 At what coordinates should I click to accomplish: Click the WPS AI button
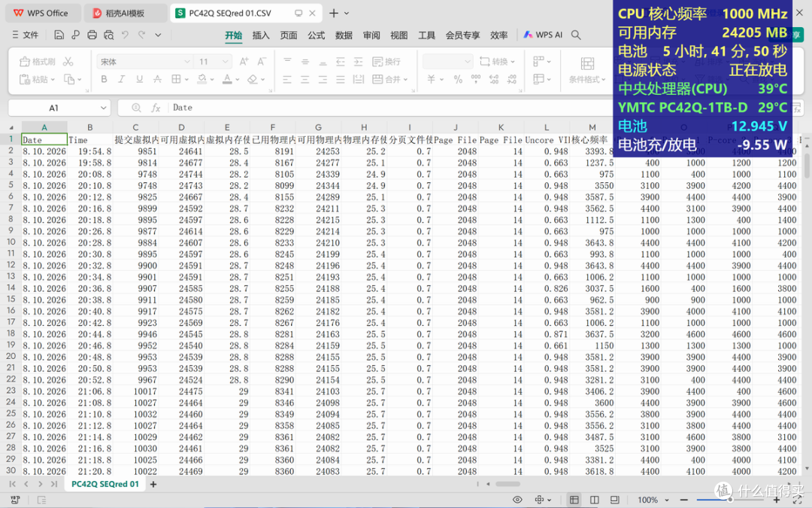point(543,35)
